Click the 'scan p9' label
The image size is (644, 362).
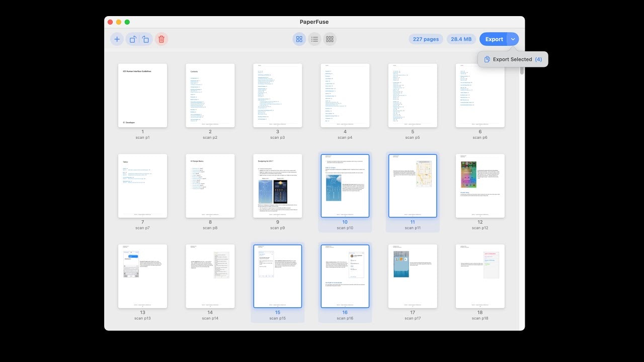(x=278, y=228)
